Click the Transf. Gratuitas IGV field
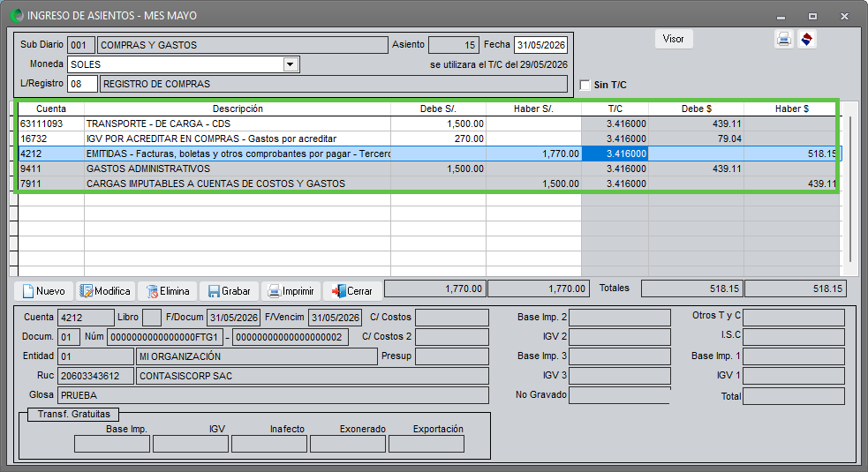This screenshot has height=472, width=868. click(191, 444)
